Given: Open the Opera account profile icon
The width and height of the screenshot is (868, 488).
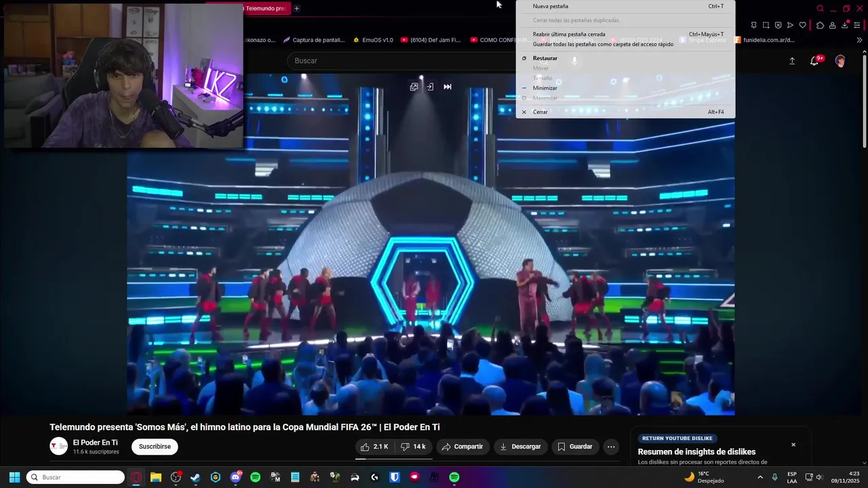Looking at the screenshot, I should pyautogui.click(x=832, y=25).
